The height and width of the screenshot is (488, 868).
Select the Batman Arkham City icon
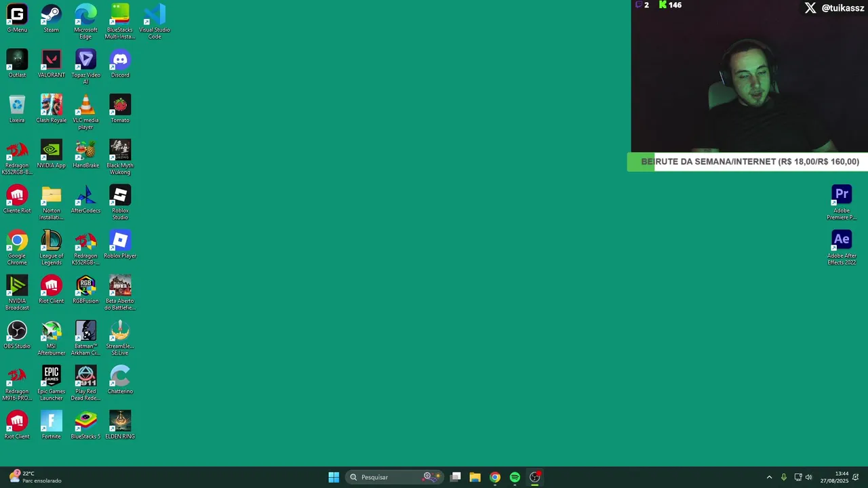[85, 338]
